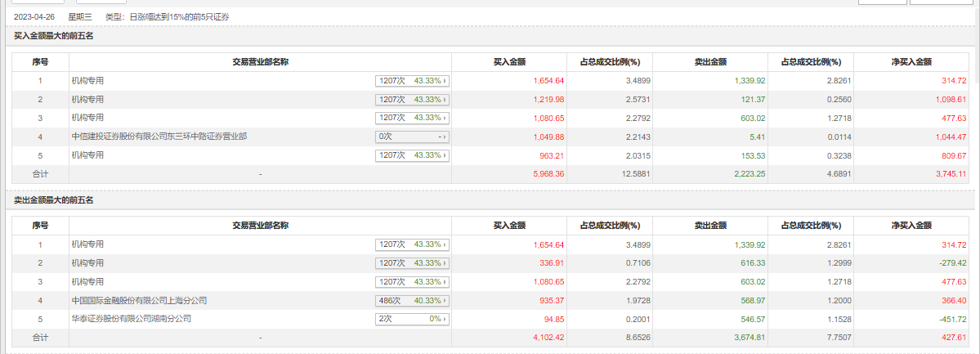The height and width of the screenshot is (354, 980).
Task: Click 机构专用 in sell table row 3
Action: tap(87, 282)
